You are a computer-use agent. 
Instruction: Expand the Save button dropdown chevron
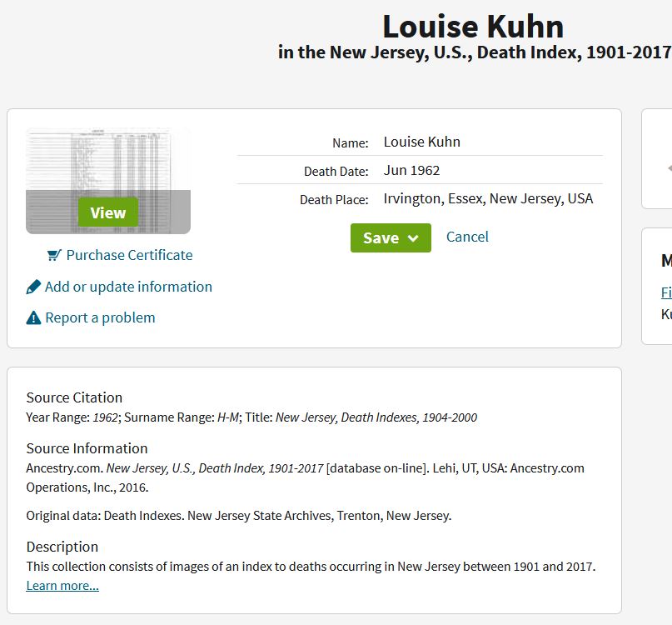point(413,238)
